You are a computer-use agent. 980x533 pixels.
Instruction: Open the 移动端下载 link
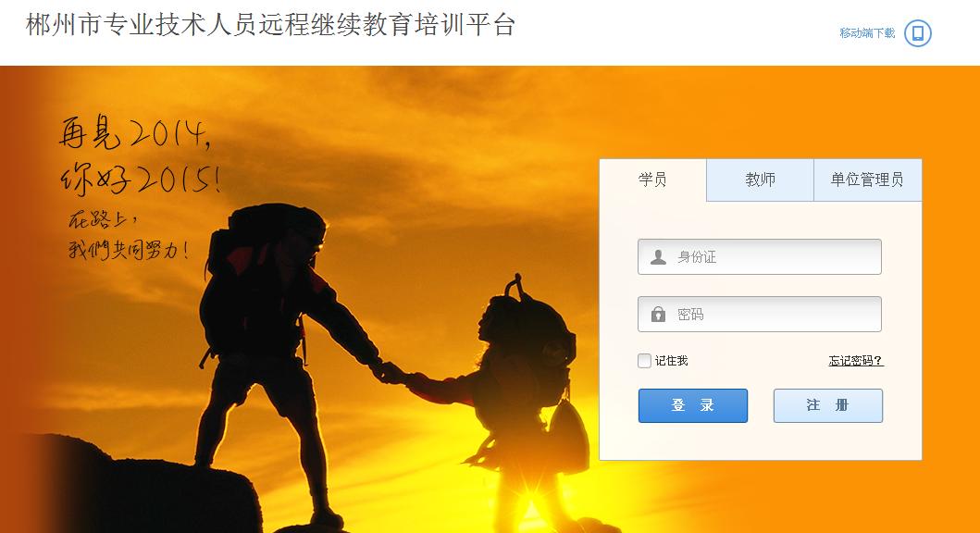(x=867, y=33)
